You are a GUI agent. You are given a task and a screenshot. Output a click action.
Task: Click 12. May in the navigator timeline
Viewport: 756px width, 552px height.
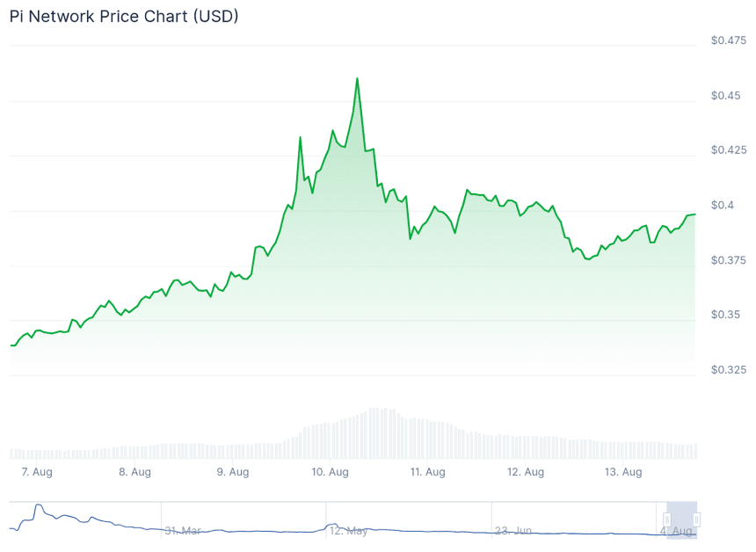pos(349,531)
